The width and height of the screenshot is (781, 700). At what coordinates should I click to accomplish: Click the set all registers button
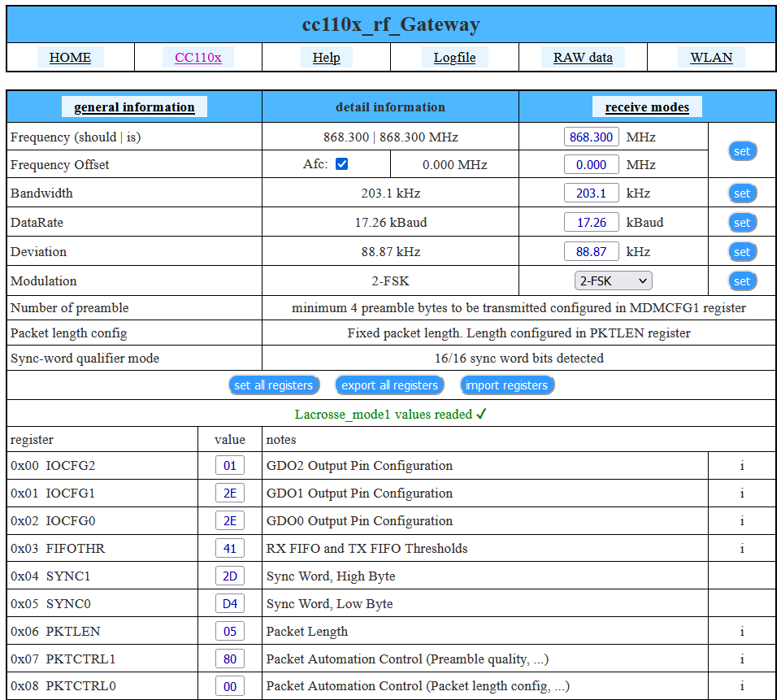tap(273, 385)
